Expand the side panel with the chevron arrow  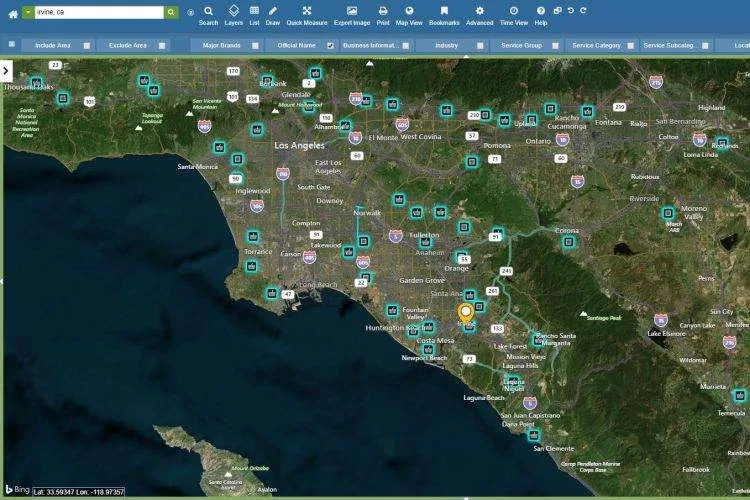[x=6, y=71]
